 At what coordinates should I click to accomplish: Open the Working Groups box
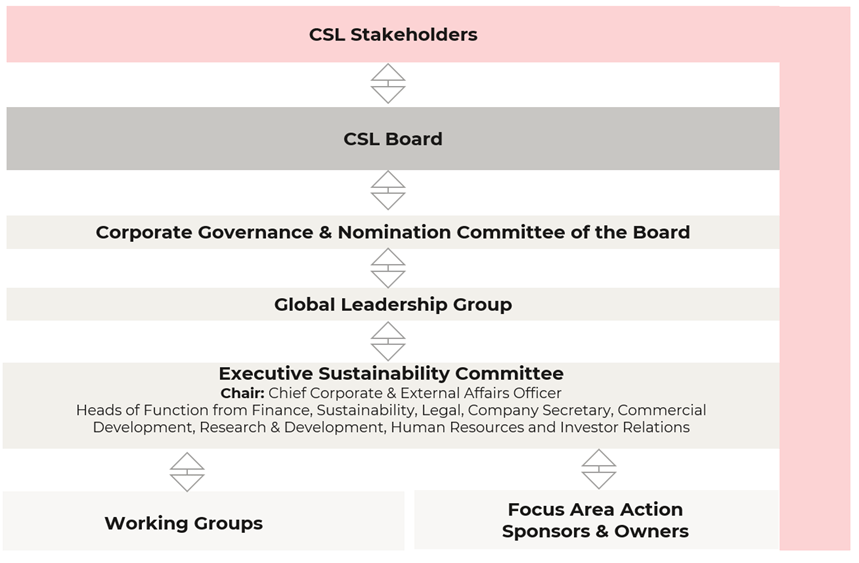[x=184, y=523]
